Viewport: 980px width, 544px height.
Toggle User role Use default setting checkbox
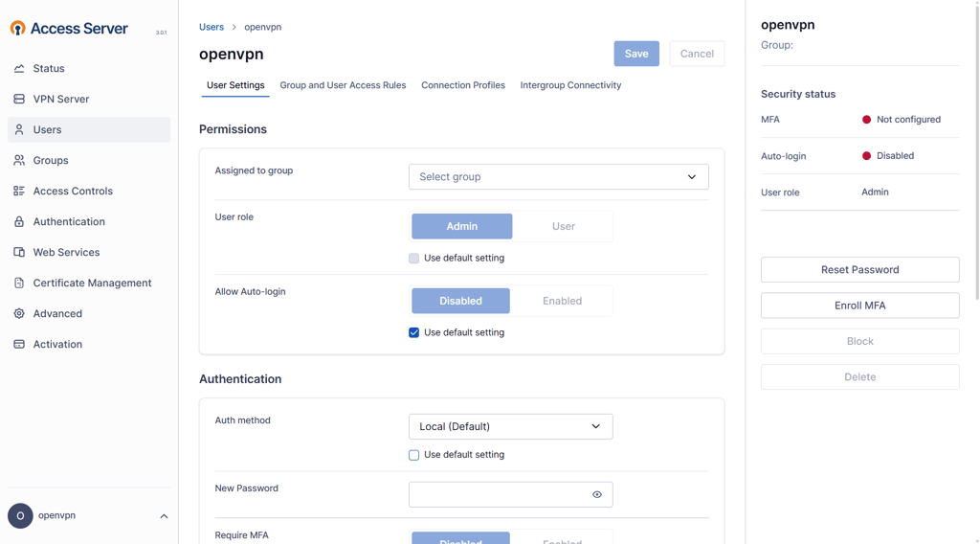413,259
